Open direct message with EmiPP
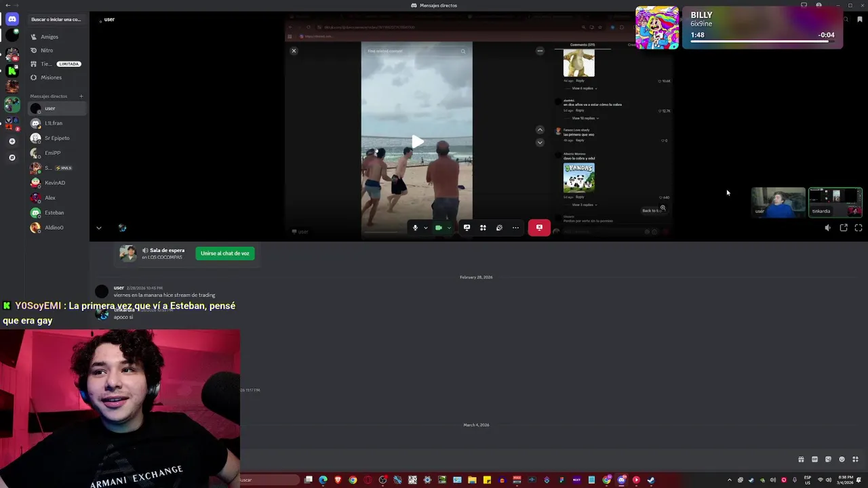The width and height of the screenshot is (868, 488). tap(57, 153)
